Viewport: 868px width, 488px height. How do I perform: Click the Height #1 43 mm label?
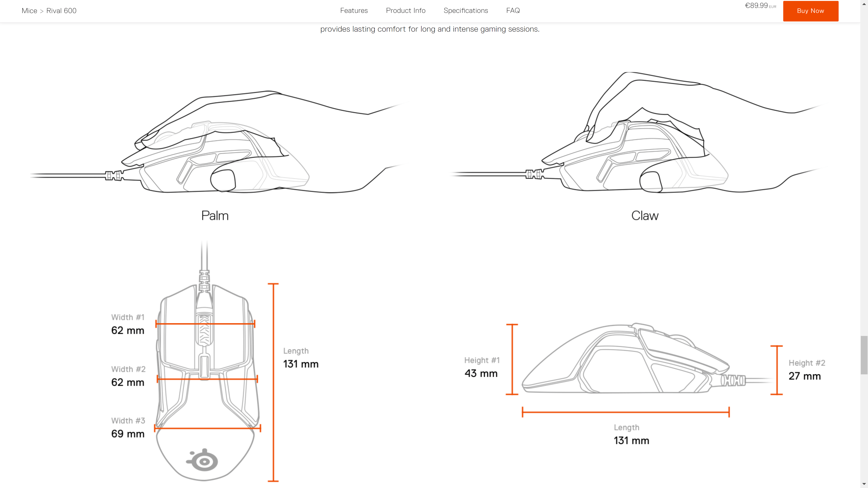click(481, 367)
